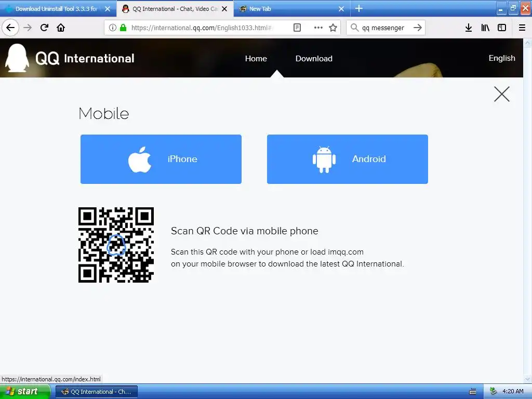
Task: Open the Firefox hamburger menu
Action: (x=522, y=28)
